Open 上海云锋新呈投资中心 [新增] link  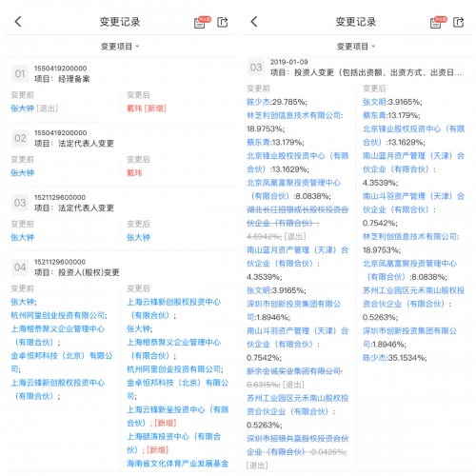click(177, 416)
